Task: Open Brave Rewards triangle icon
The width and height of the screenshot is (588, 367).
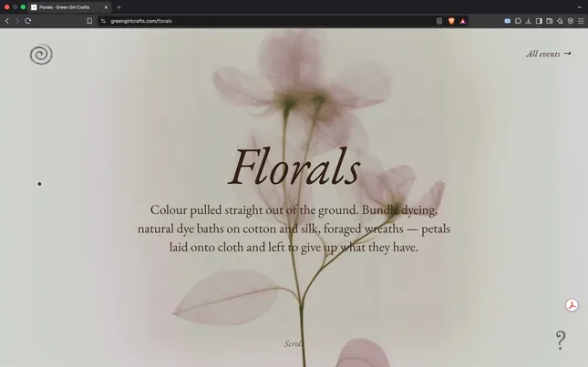Action: point(463,21)
